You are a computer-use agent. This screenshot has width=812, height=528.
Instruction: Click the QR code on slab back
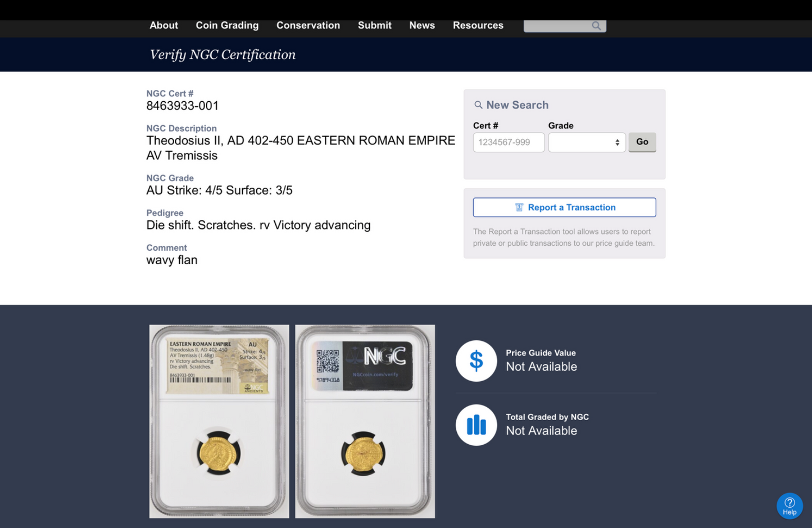328,362
